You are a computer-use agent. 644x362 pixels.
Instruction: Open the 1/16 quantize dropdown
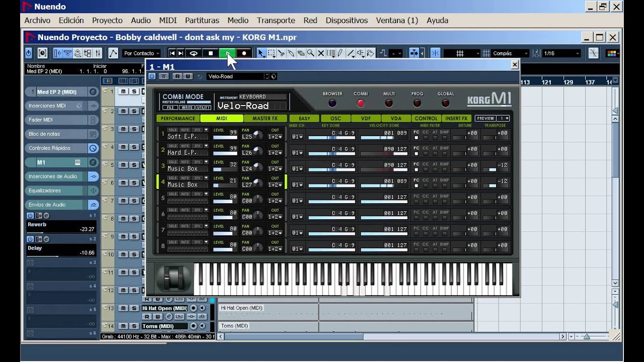coord(561,53)
